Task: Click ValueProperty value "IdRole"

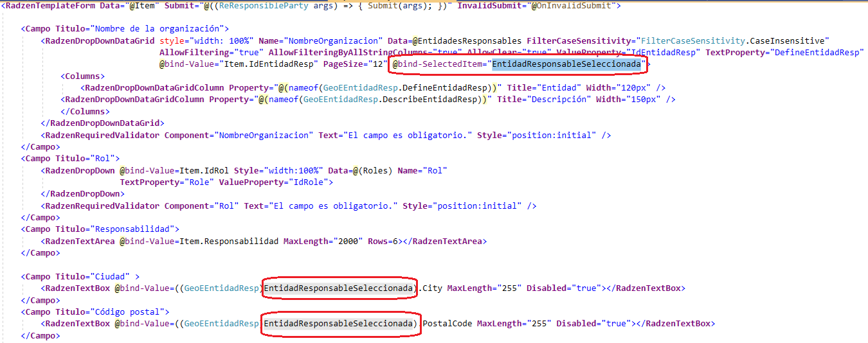Action: [x=308, y=182]
